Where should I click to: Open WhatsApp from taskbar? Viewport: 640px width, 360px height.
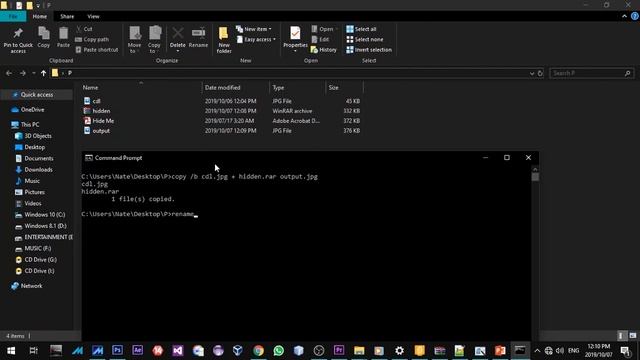[x=278, y=351]
